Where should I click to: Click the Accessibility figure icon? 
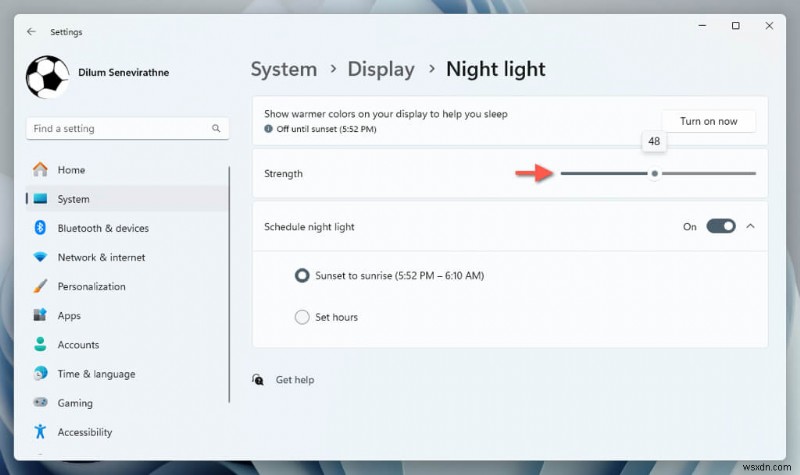click(x=40, y=432)
